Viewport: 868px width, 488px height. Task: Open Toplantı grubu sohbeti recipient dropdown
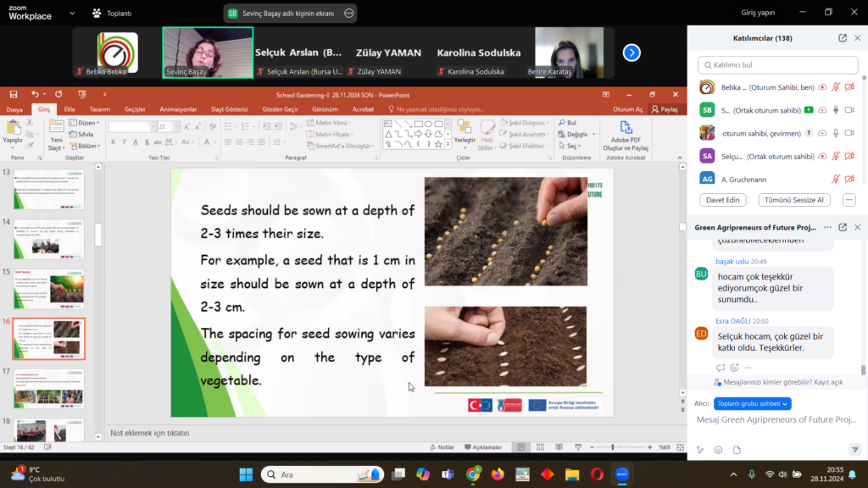click(753, 403)
